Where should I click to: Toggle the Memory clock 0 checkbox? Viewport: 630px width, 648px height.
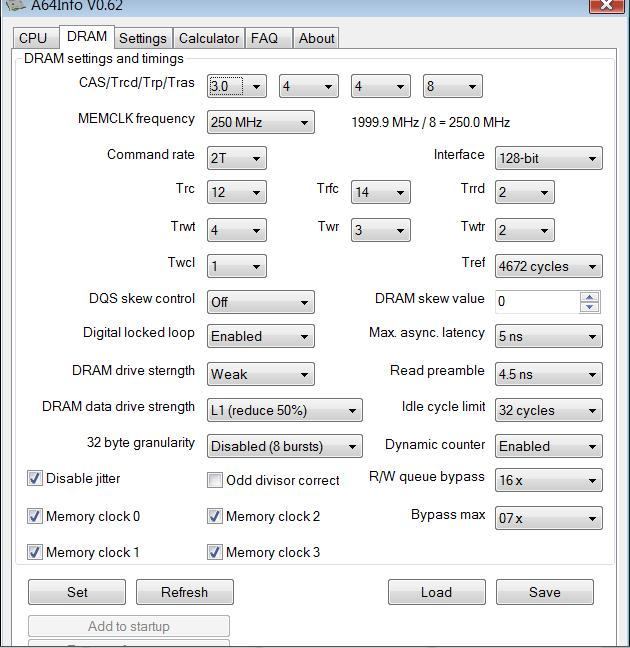35,516
